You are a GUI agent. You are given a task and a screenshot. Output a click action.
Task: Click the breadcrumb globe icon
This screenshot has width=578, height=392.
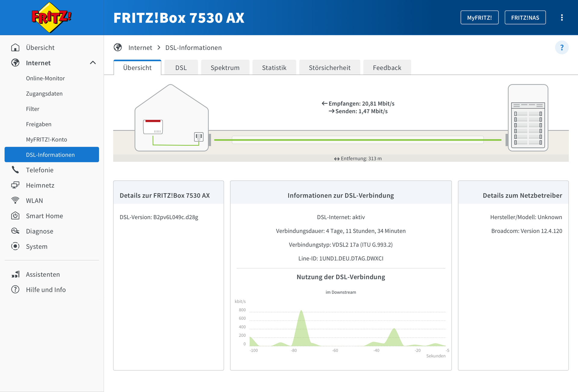click(118, 48)
